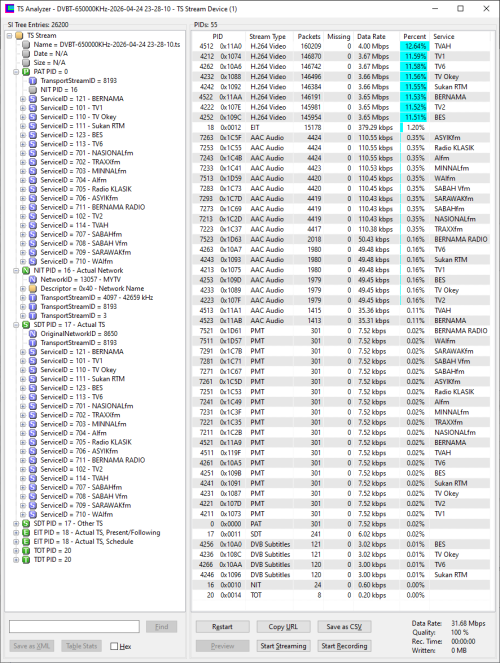This screenshot has width=500, height=663.
Task: Click the green S icon for SDT PID 17 Actual TS
Action: [x=26, y=325]
